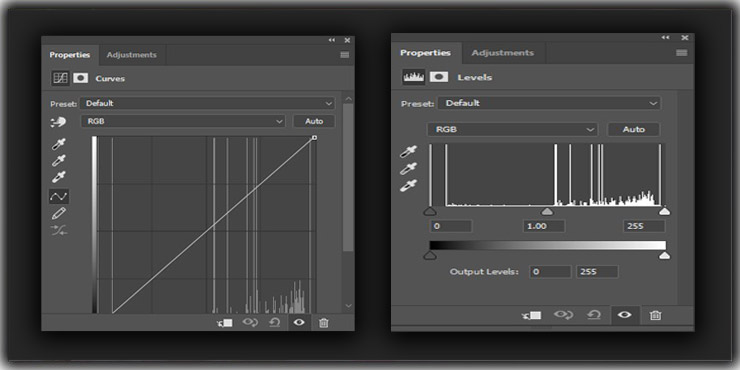
Task: Delete the Levels adjustment with trash icon
Action: (655, 315)
